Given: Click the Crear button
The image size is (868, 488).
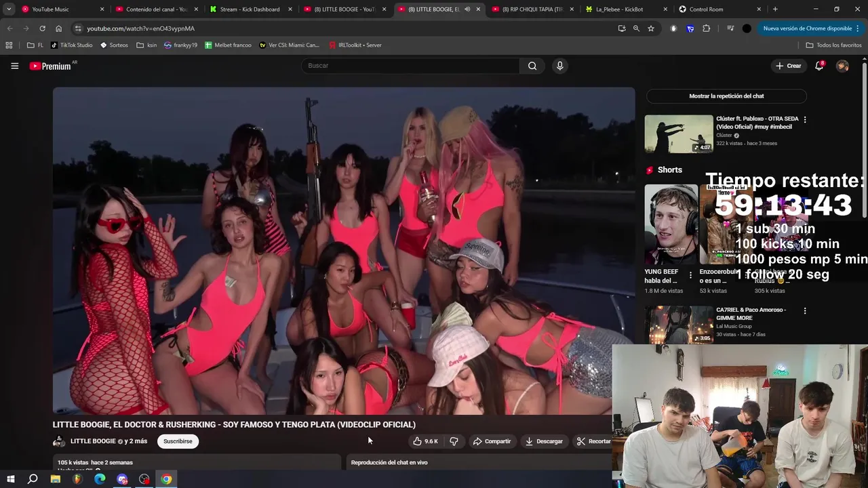Looking at the screenshot, I should coord(789,66).
